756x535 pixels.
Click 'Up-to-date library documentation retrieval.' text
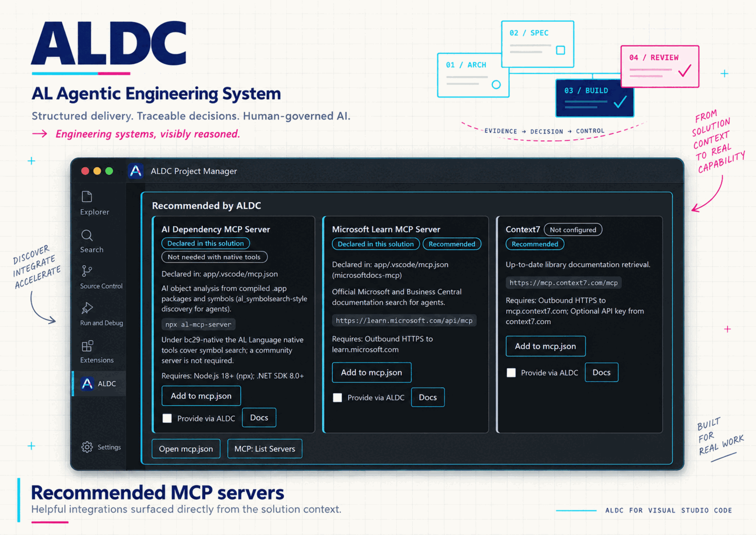pyautogui.click(x=578, y=265)
